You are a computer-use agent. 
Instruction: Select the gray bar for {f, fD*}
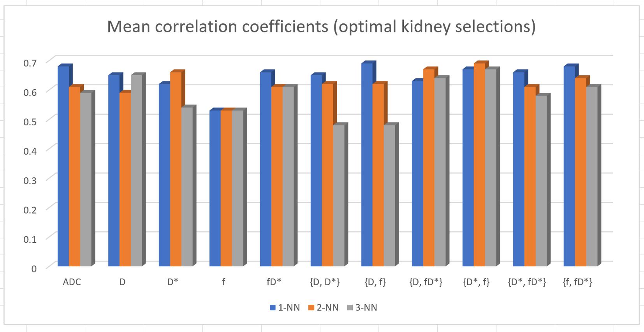[591, 177]
